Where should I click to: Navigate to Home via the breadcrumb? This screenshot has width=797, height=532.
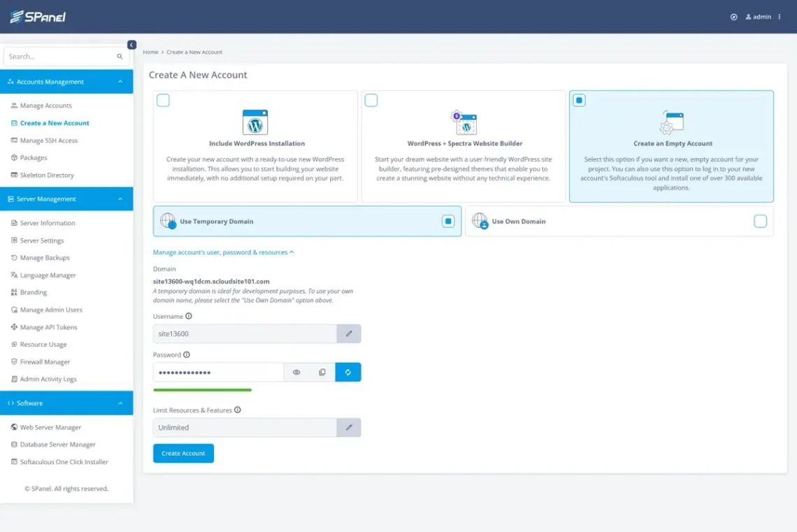150,52
